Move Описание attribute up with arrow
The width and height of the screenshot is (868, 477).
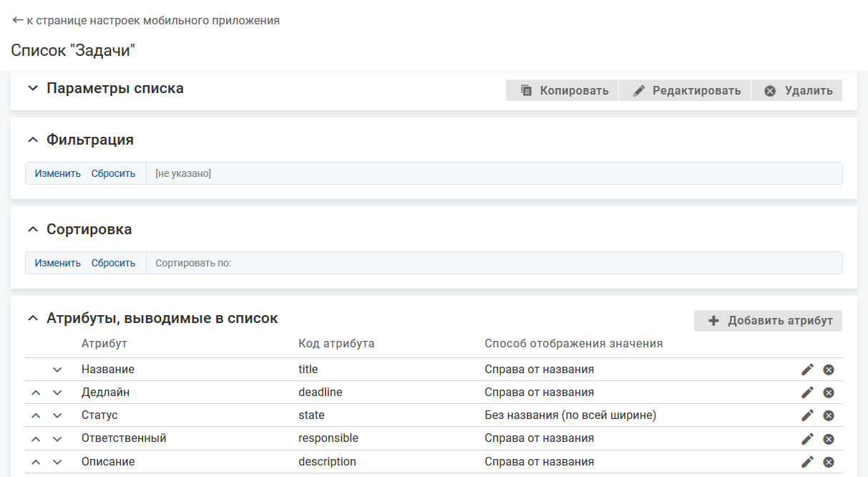pyautogui.click(x=36, y=462)
